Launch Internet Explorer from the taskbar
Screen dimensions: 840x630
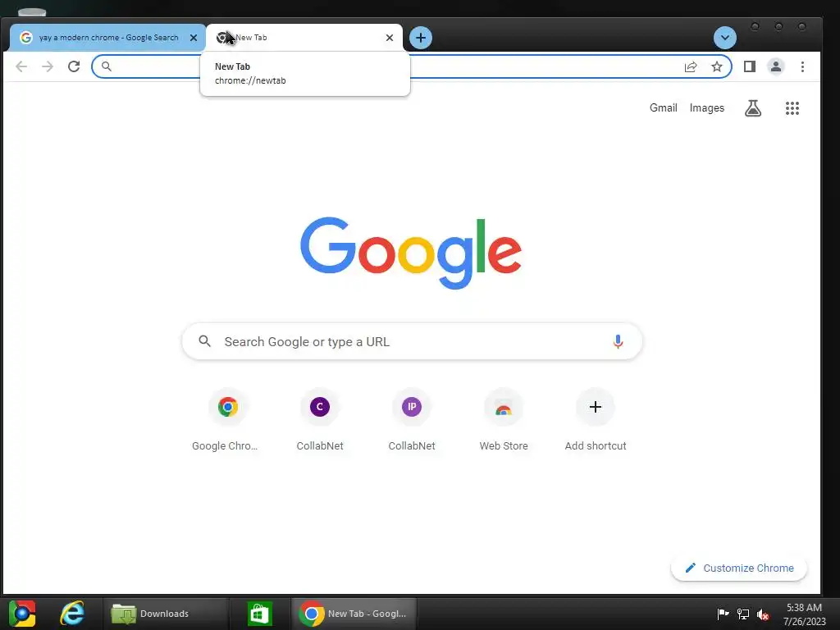[x=72, y=614]
